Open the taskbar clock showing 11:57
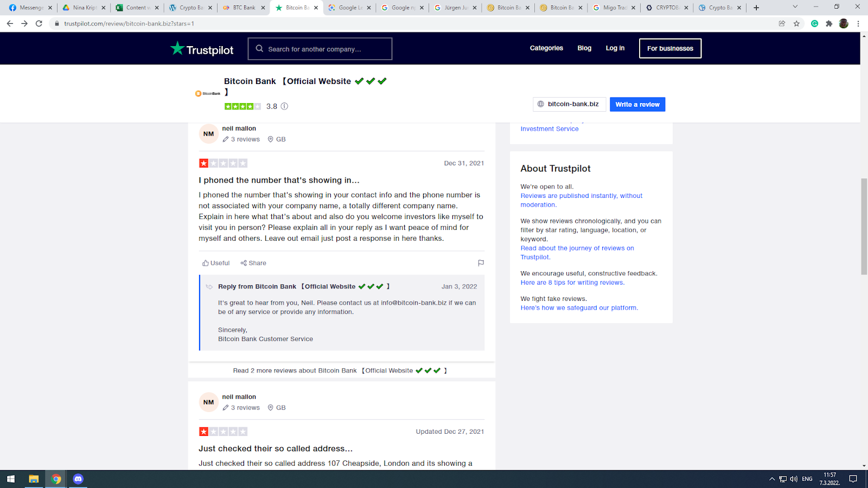 coord(829,479)
